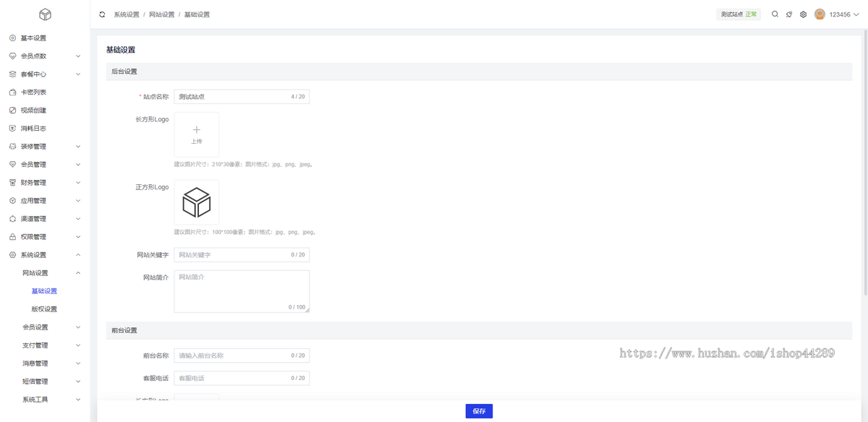868x422 pixels.
Task: Click the blue 保存 button
Action: pos(479,411)
